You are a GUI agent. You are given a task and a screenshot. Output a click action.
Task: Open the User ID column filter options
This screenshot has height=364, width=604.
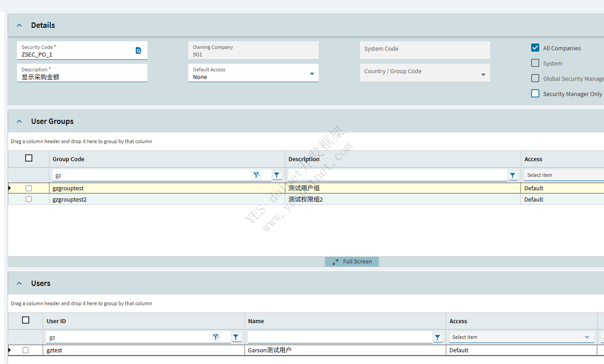[x=236, y=337]
